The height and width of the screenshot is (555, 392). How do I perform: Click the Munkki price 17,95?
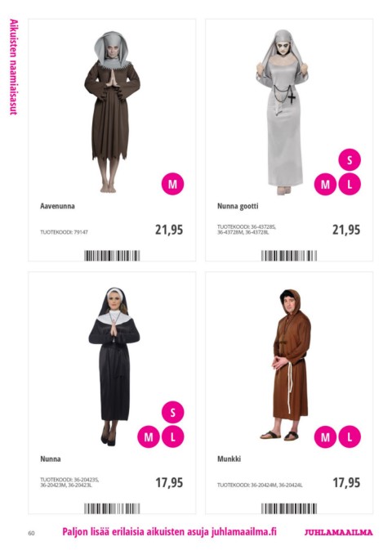coord(346,482)
